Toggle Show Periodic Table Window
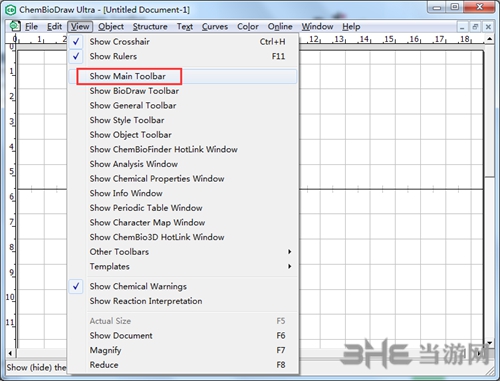Image resolution: width=500 pixels, height=381 pixels. click(x=183, y=208)
